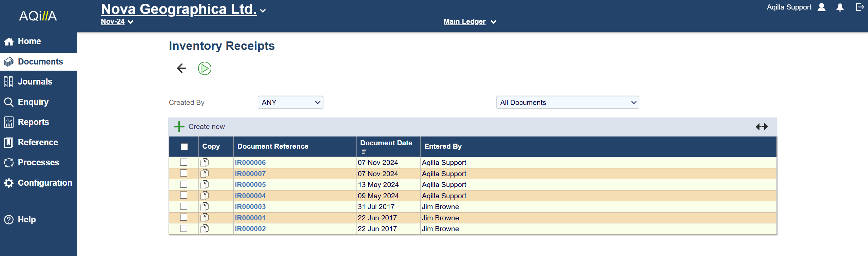The width and height of the screenshot is (868, 256).
Task: Select the checkbox for IR000002
Action: (x=184, y=228)
